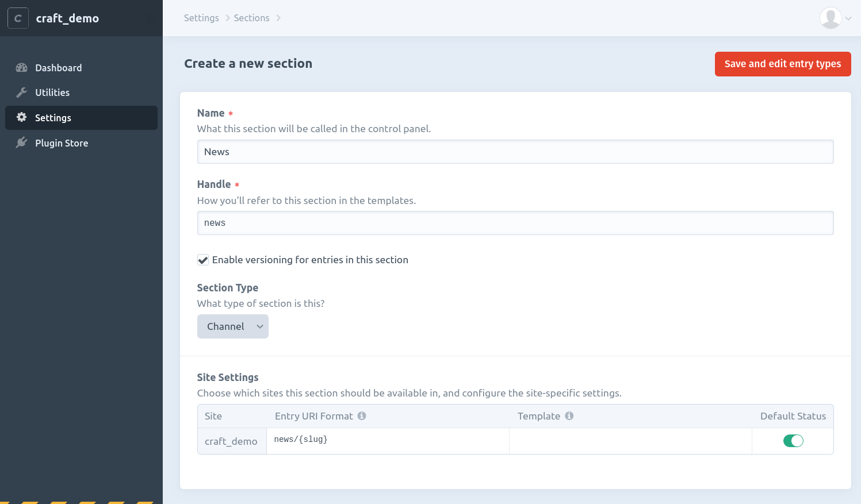Click the Dashboard gauge icon in sidebar
This screenshot has height=504, width=861.
22,68
